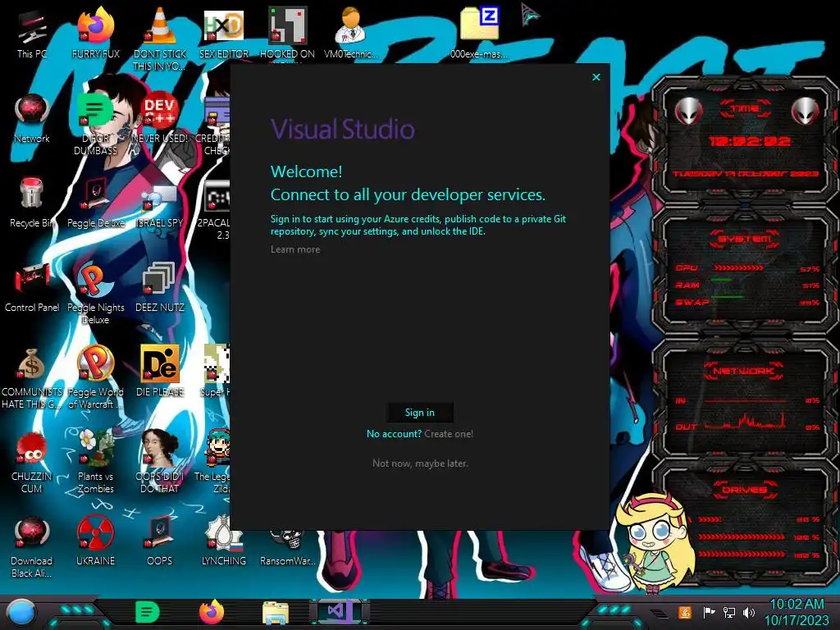The image size is (840, 630).
Task: Open the network tray icon
Action: tap(729, 612)
